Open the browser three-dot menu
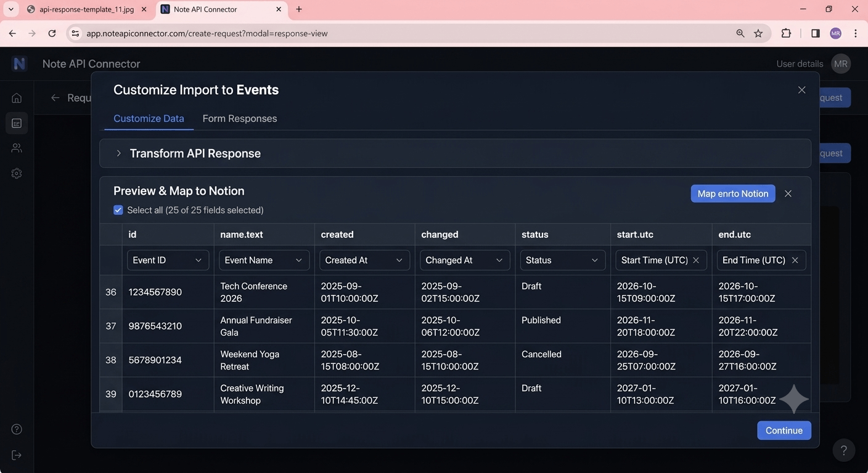The image size is (868, 473). 856,33
